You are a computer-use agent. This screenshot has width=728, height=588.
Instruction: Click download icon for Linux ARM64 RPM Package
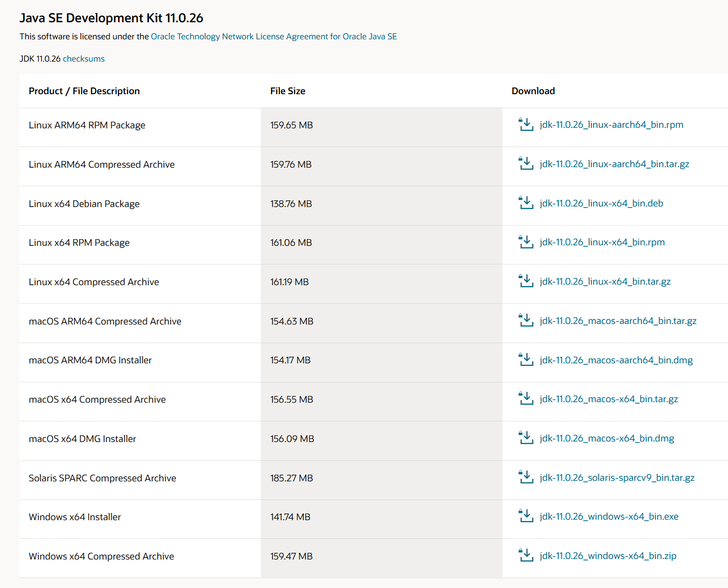click(526, 125)
